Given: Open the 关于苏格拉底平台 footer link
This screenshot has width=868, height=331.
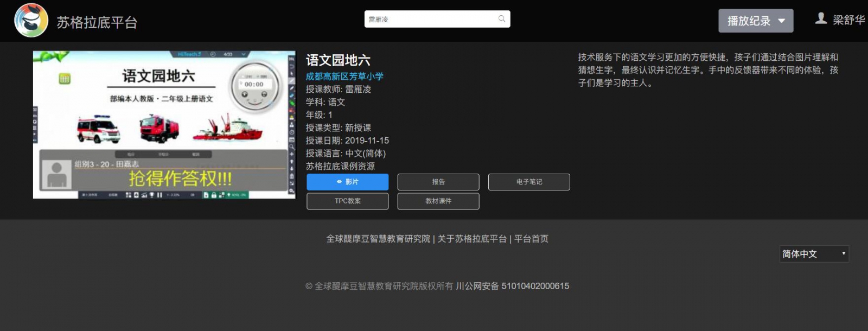Looking at the screenshot, I should click(x=472, y=239).
